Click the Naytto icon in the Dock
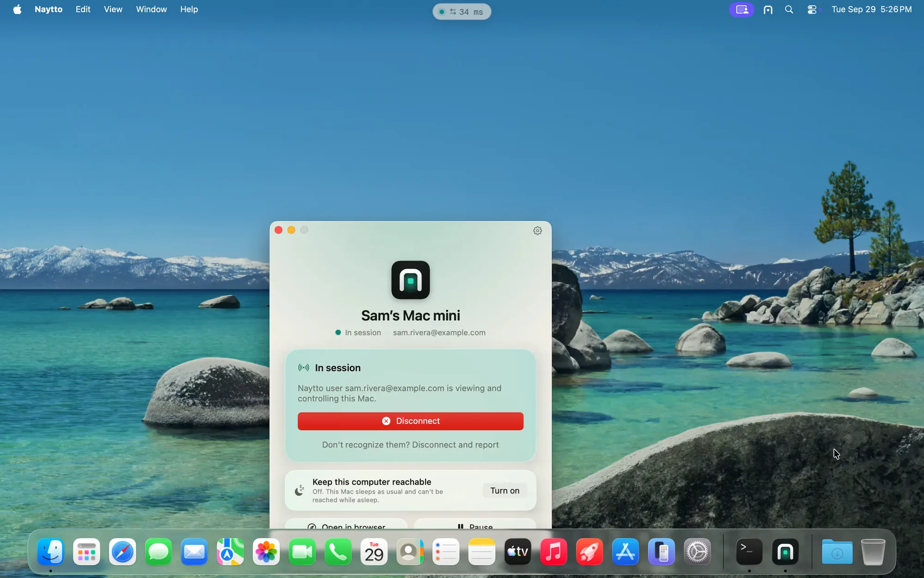The image size is (924, 578). (x=785, y=552)
